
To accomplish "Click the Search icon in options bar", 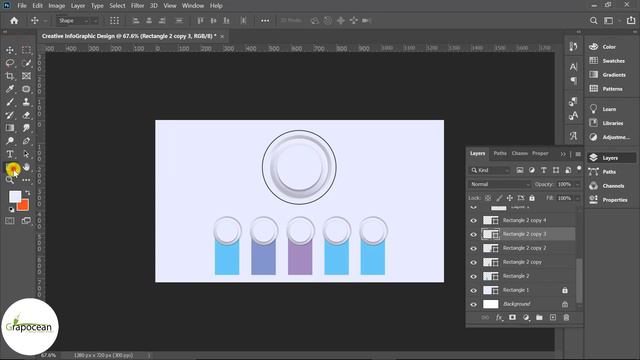I will [x=593, y=20].
